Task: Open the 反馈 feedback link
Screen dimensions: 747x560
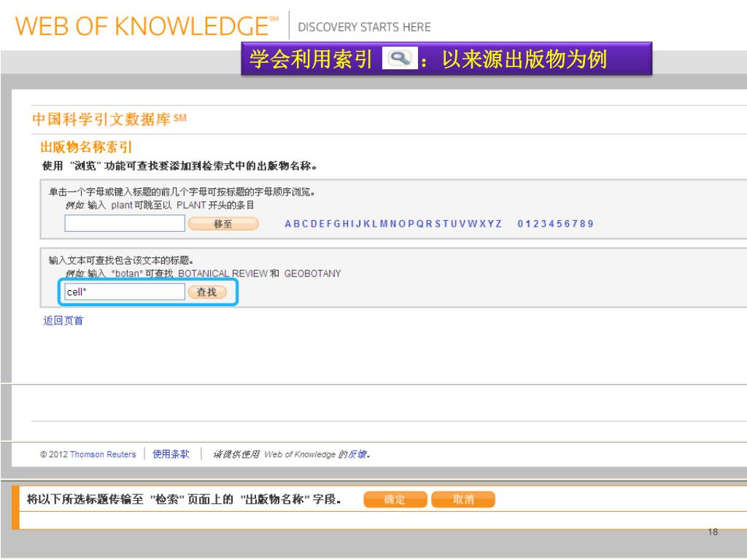Action: pyautogui.click(x=357, y=454)
